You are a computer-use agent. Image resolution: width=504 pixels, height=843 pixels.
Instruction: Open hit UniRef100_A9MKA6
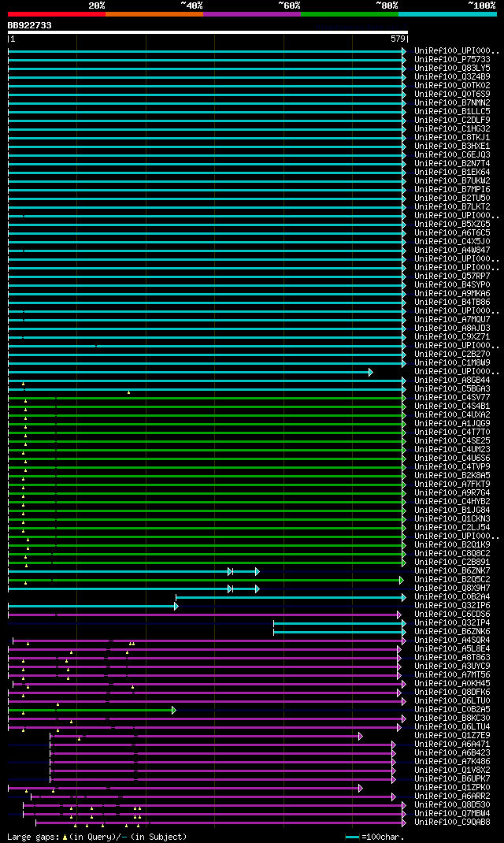click(452, 294)
